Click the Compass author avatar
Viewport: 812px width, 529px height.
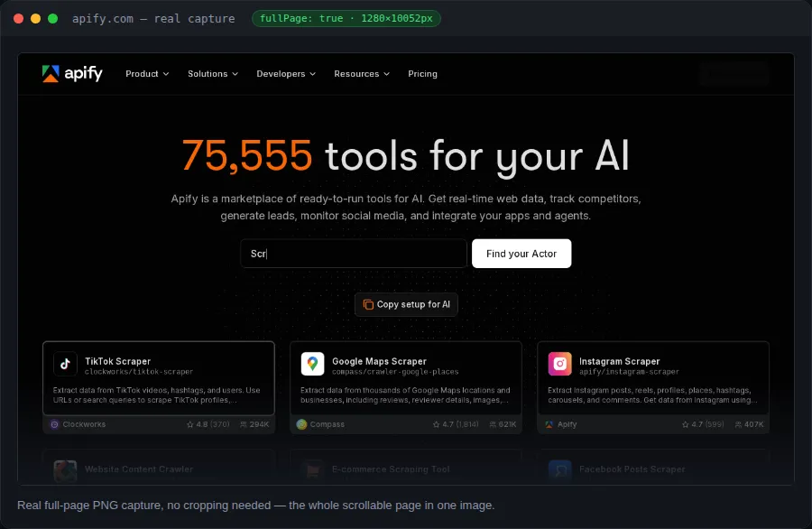pyautogui.click(x=301, y=424)
